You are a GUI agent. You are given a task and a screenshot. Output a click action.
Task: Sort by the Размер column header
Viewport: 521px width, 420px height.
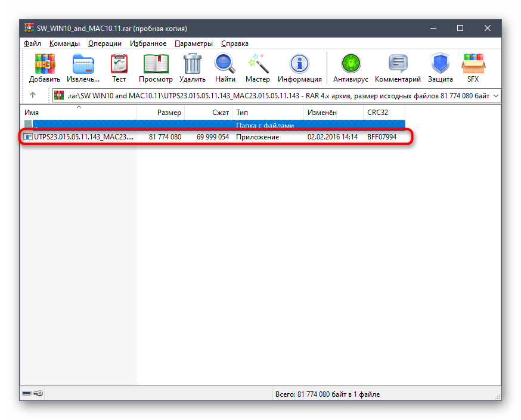[160, 112]
